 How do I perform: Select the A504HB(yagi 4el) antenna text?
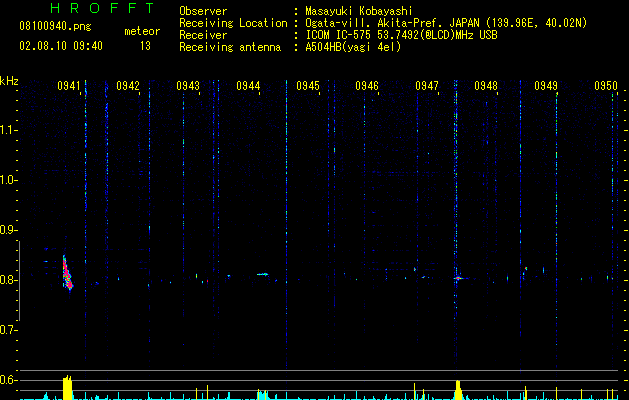pos(353,47)
